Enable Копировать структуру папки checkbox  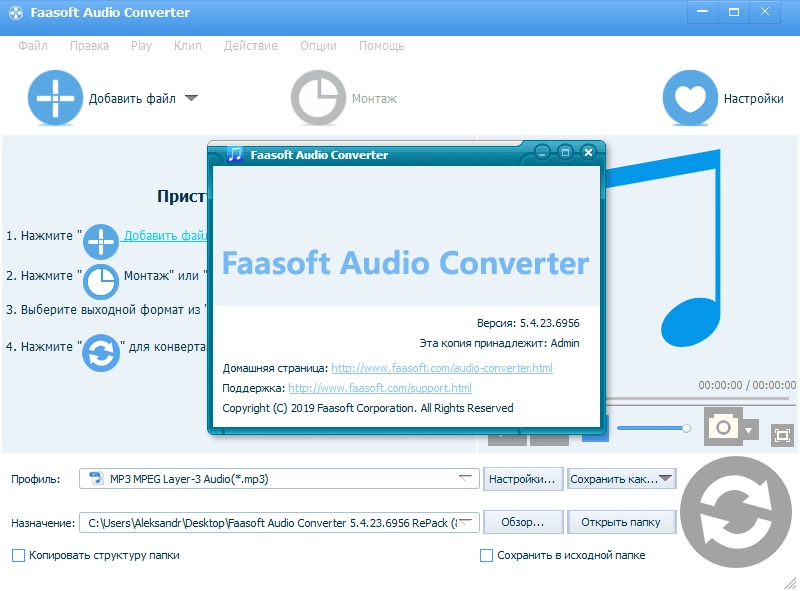18,555
